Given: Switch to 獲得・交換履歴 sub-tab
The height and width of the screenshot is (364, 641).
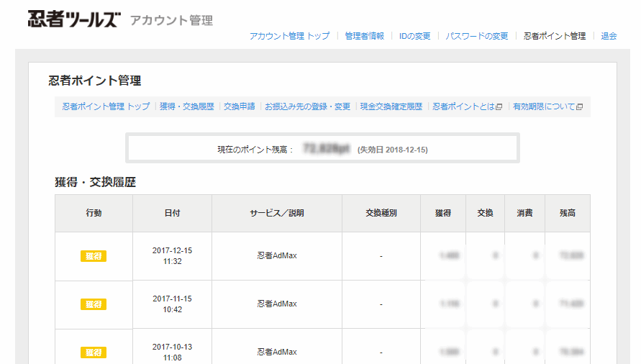Looking at the screenshot, I should click(187, 106).
